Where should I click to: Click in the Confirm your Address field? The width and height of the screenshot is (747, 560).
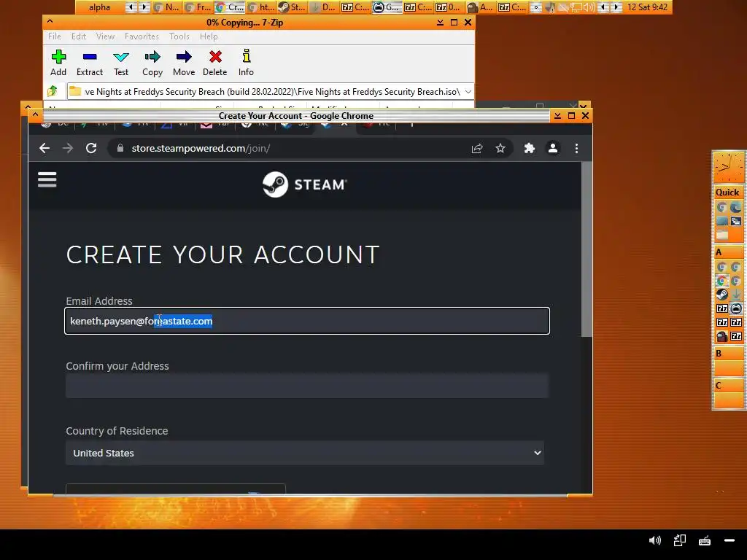point(307,386)
